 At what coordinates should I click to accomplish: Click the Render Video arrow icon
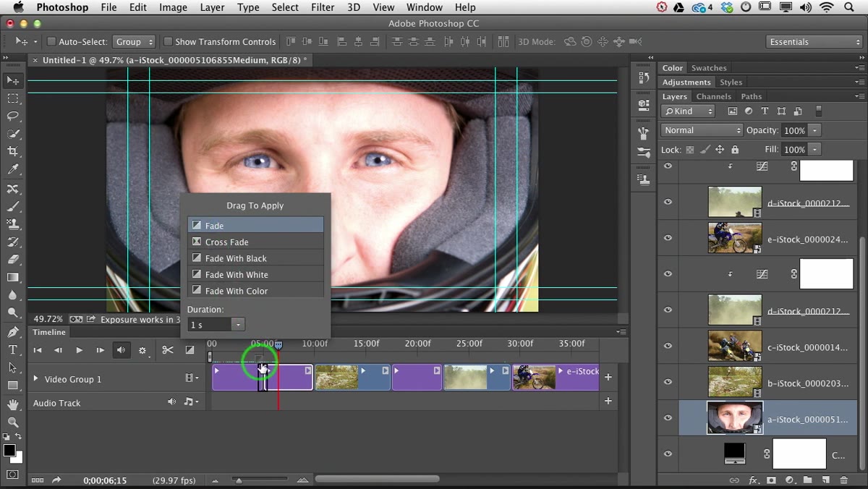point(56,480)
